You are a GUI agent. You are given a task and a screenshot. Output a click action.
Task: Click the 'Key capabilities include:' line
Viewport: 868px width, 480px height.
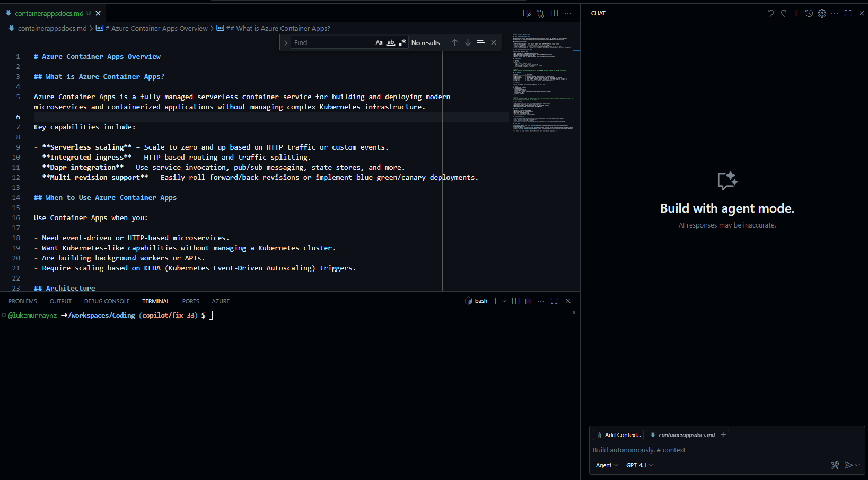click(85, 127)
